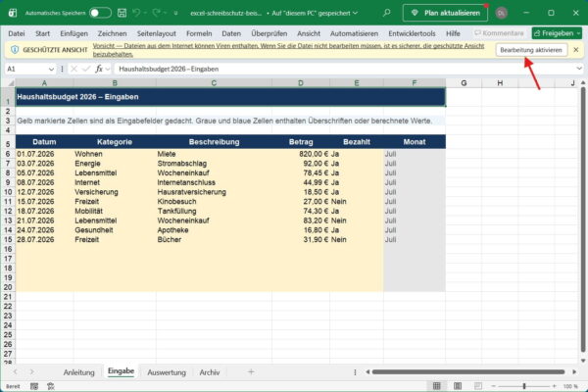
Task: Click the shield icon in protected view bar
Action: pyautogui.click(x=15, y=50)
